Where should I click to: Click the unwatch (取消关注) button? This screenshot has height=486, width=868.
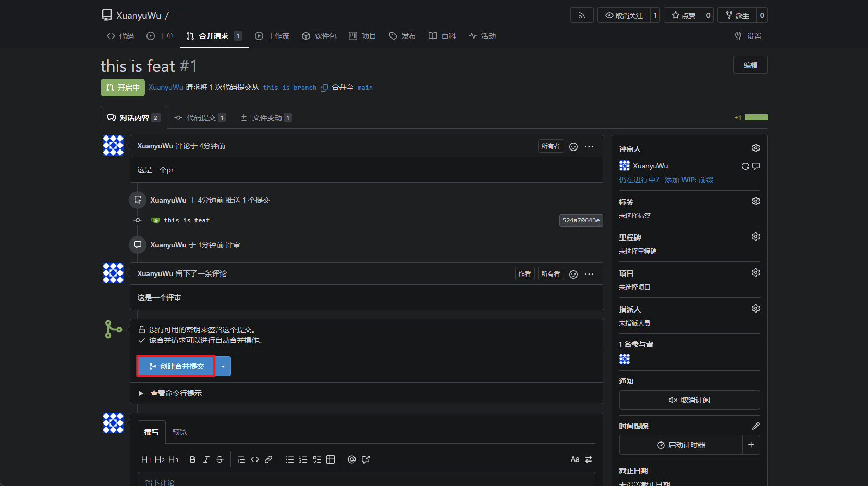pyautogui.click(x=624, y=15)
